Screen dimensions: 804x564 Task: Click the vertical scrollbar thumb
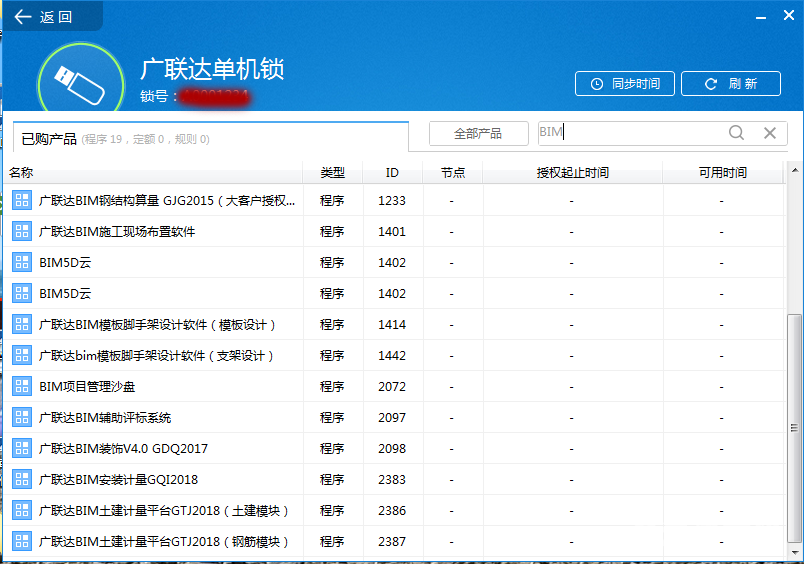click(x=794, y=428)
